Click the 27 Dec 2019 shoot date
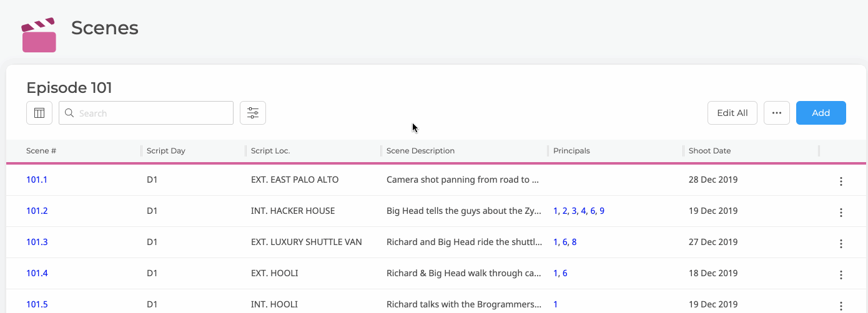The image size is (868, 313). pyautogui.click(x=713, y=242)
